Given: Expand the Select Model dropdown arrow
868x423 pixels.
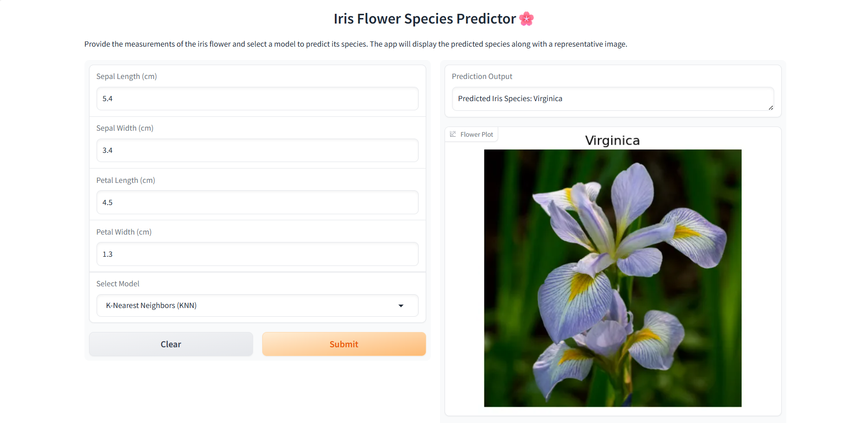Looking at the screenshot, I should (401, 306).
